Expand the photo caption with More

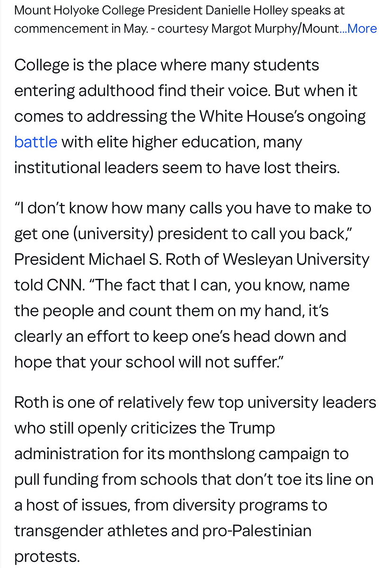362,28
